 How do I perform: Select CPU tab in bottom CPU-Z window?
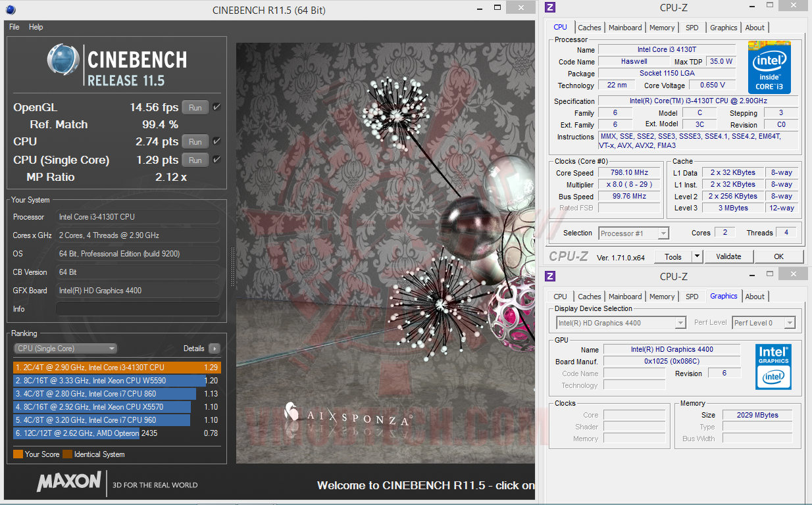coord(560,297)
